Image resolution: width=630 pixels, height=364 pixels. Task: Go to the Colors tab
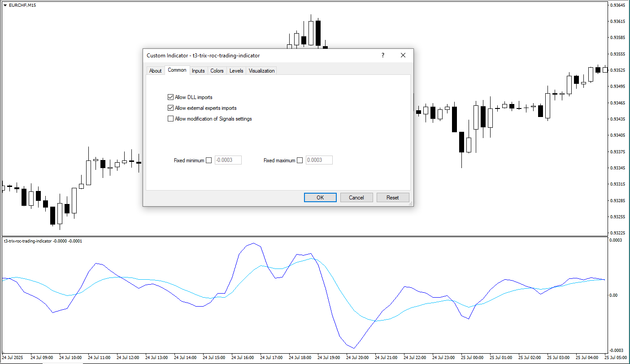click(217, 71)
